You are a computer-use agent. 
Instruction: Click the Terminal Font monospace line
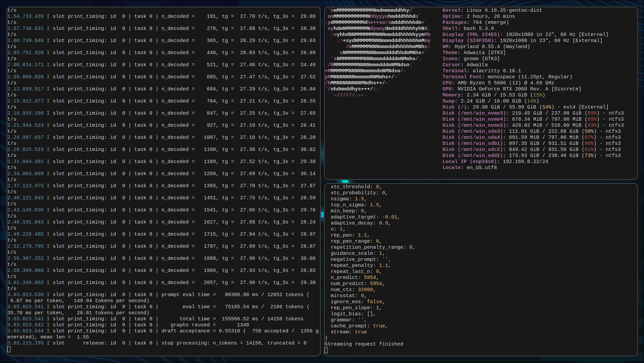coord(507,77)
